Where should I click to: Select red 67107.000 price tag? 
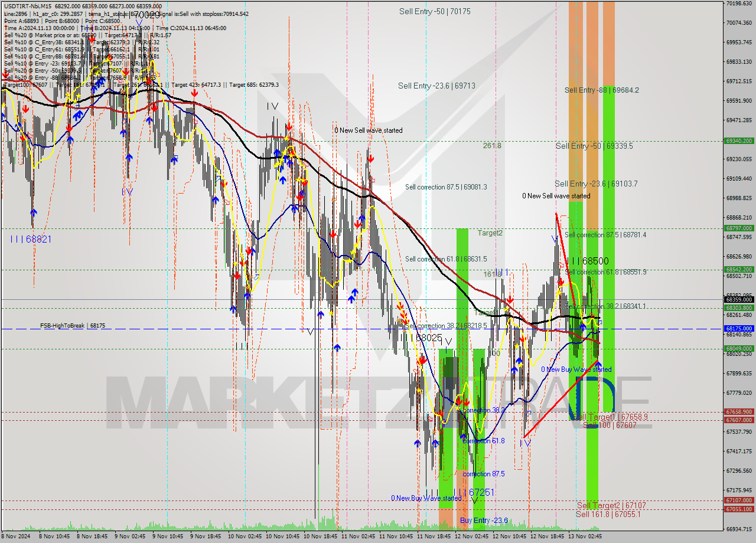pos(738,500)
